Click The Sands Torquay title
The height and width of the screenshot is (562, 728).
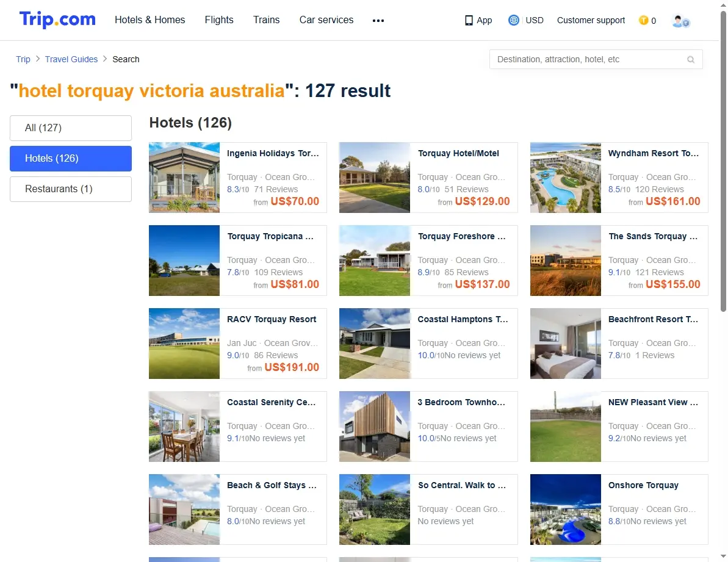653,236
